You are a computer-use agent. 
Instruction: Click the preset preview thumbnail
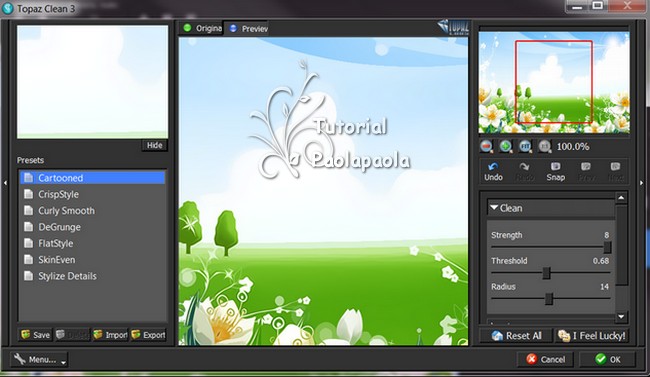coord(92,82)
